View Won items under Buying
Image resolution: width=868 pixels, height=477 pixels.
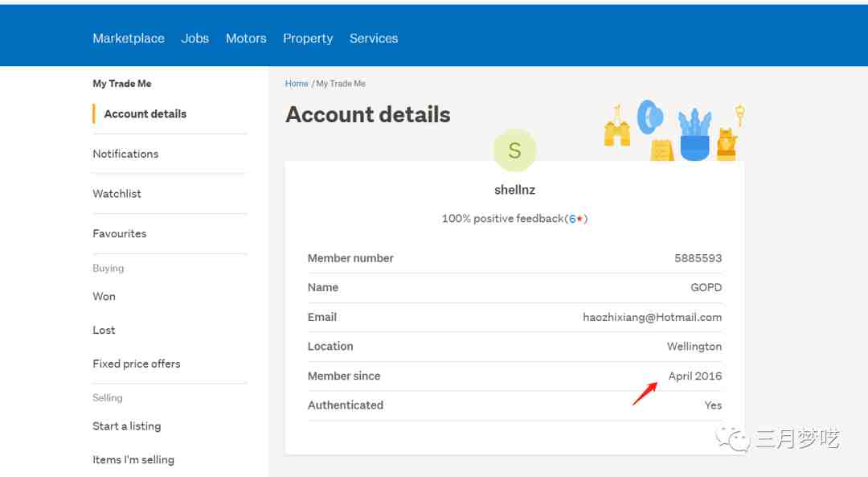pos(104,297)
